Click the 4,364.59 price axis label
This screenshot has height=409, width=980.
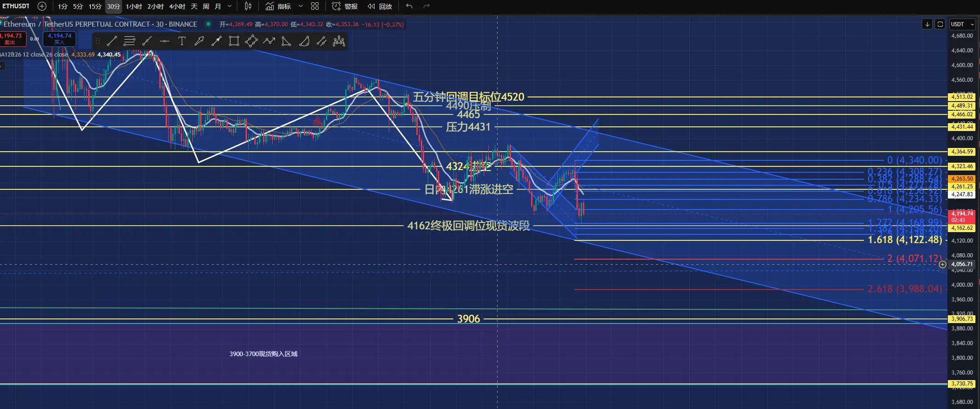[x=962, y=152]
